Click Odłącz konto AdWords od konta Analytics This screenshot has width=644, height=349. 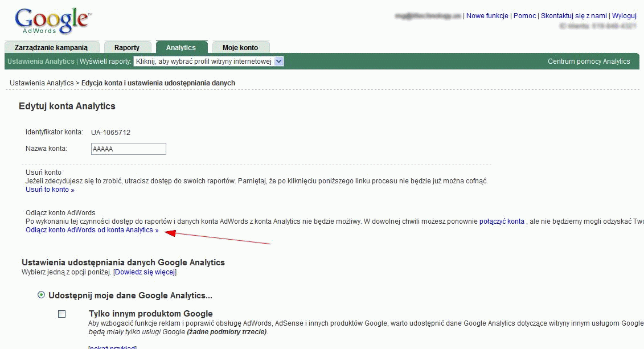[92, 230]
